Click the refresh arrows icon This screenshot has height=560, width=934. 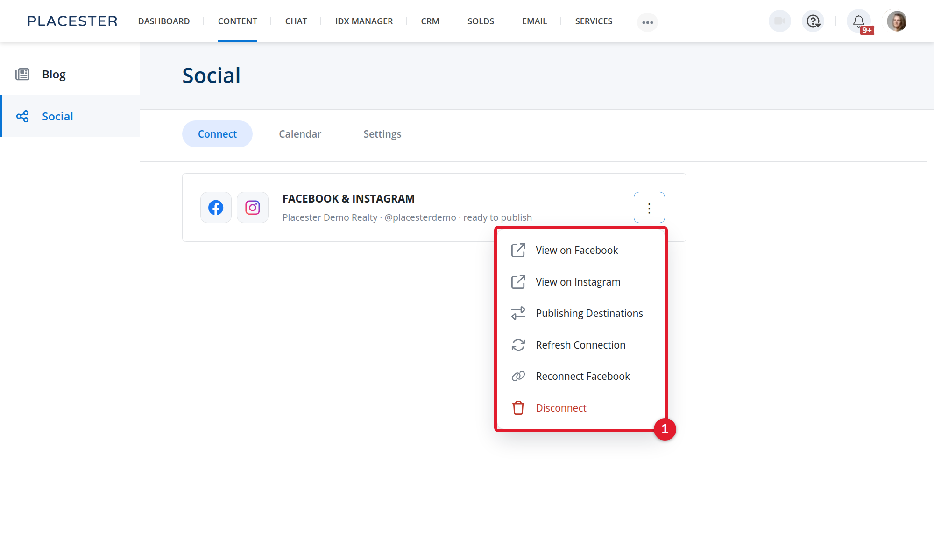[518, 345]
